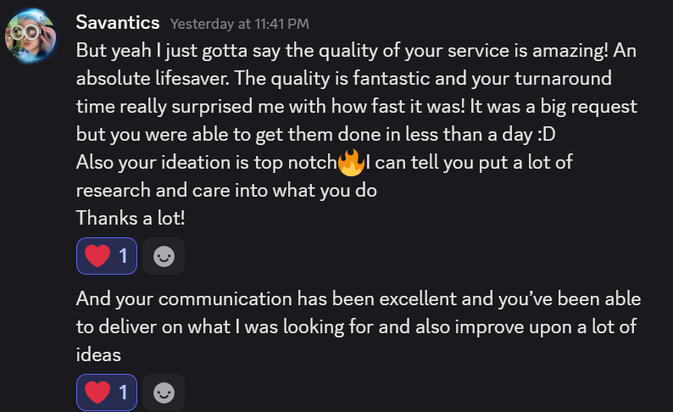Screen dimensions: 673x412
Task: Click add reaction smiley under the last message
Action: [x=163, y=392]
